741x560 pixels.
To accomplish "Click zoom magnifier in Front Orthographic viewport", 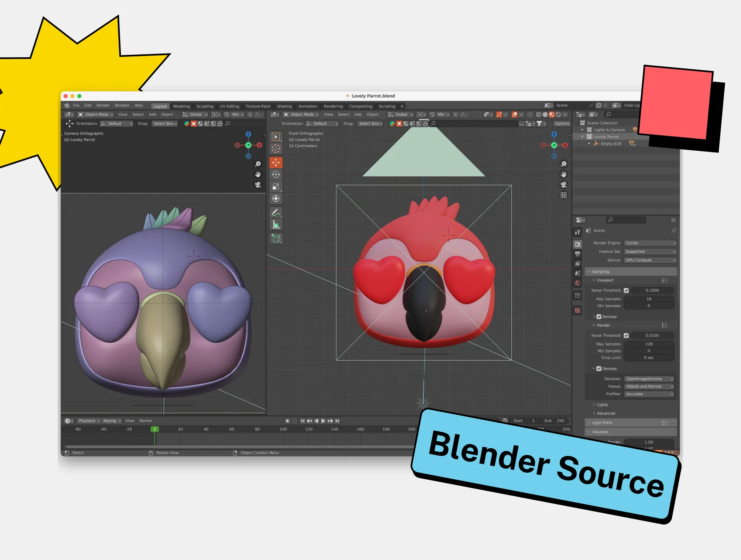I will (564, 164).
